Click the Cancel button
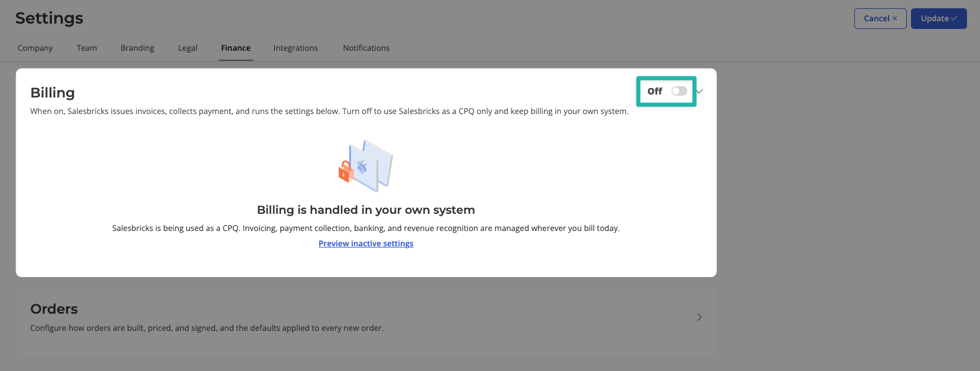The height and width of the screenshot is (371, 980). click(880, 18)
